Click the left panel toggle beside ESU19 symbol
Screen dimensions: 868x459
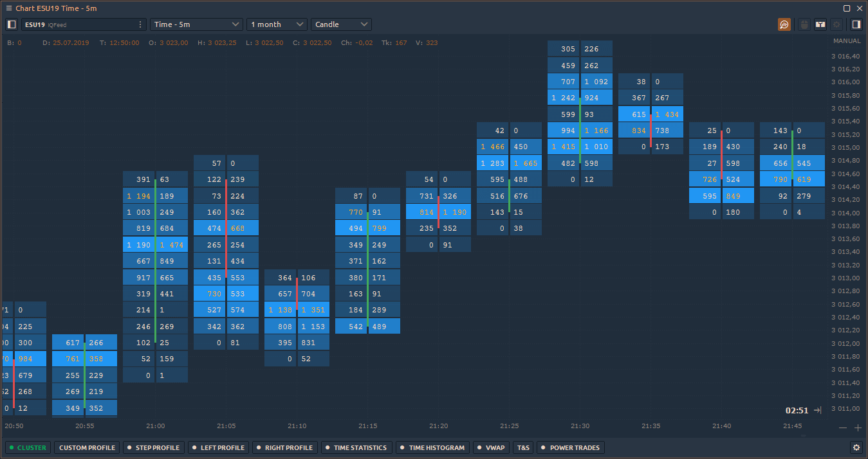11,24
